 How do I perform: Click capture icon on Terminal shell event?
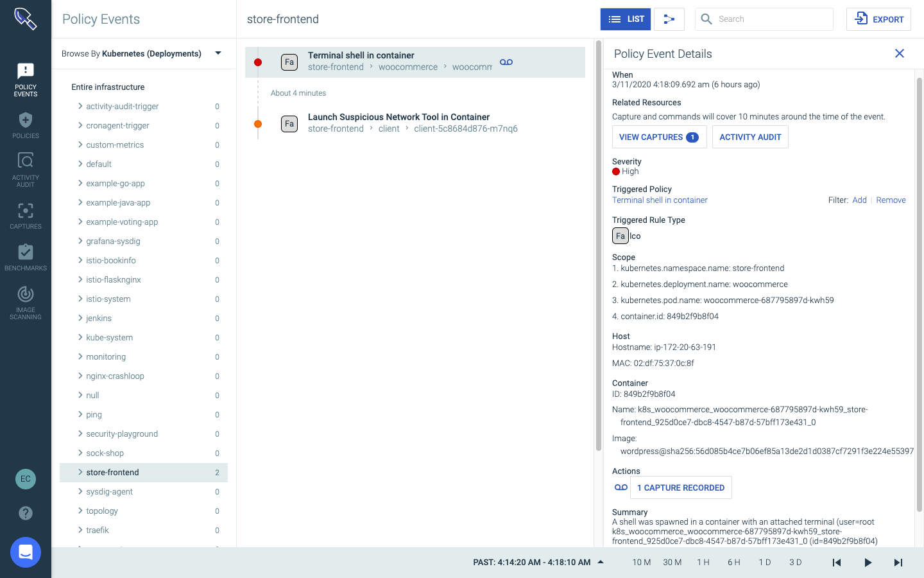coord(506,62)
